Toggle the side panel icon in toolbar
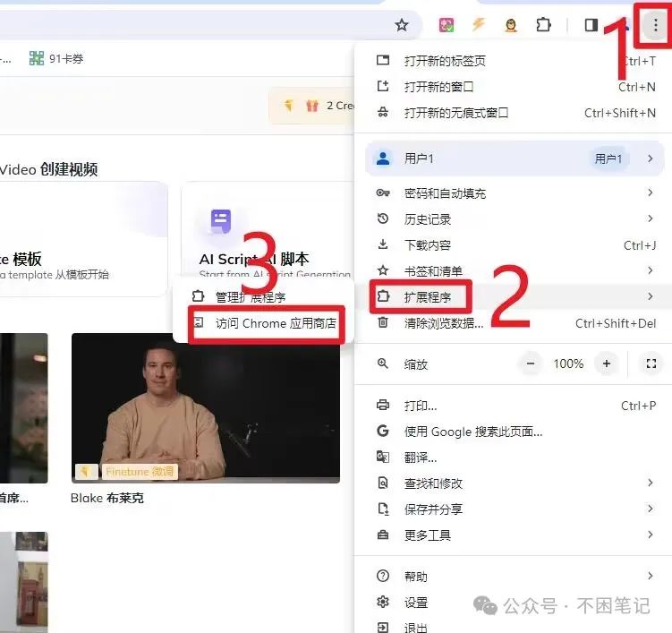672x633 pixels. tap(591, 25)
